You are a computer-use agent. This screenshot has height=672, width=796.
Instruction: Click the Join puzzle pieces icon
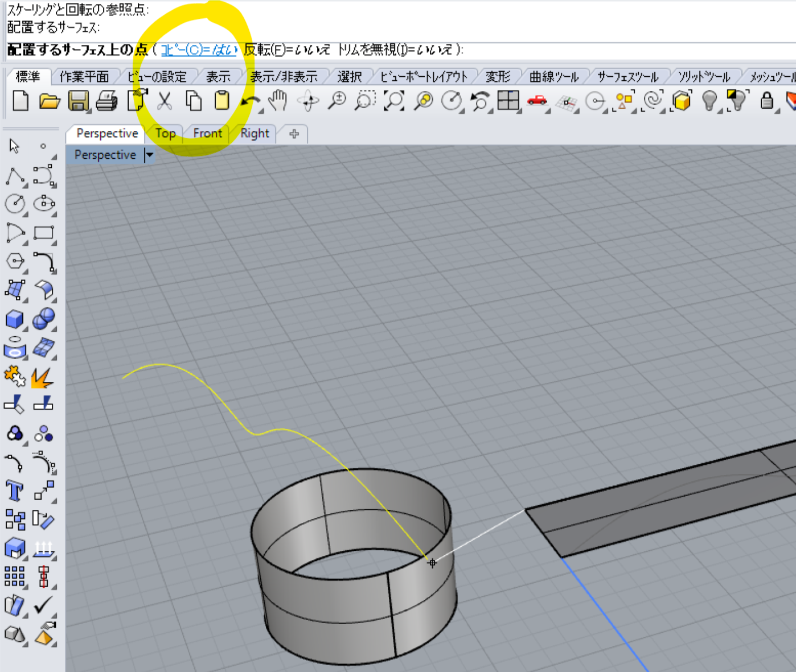pyautogui.click(x=15, y=377)
